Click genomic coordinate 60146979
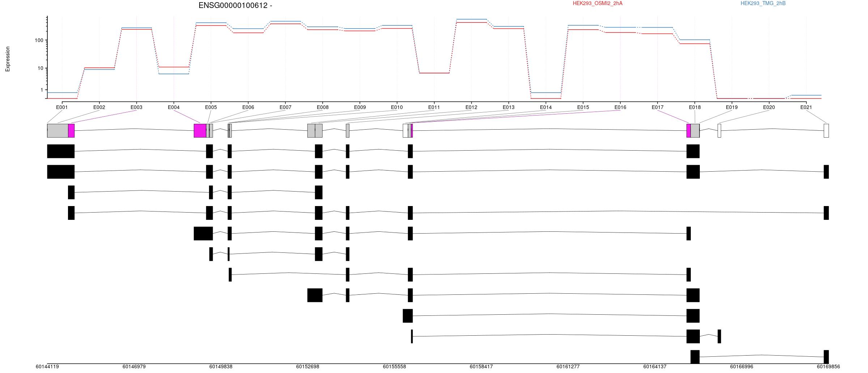 point(134,367)
